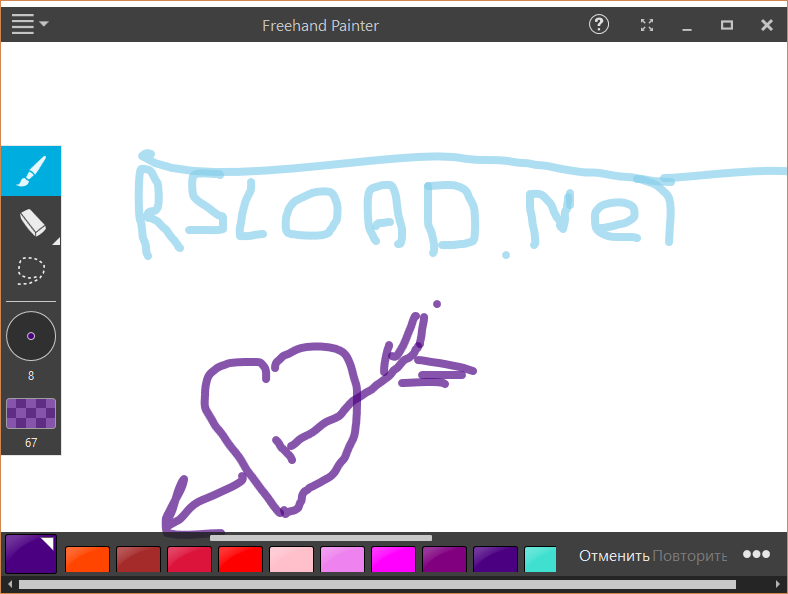The width and height of the screenshot is (788, 594).
Task: Click the horizontal scrollbar left arrow
Action: [x=10, y=584]
